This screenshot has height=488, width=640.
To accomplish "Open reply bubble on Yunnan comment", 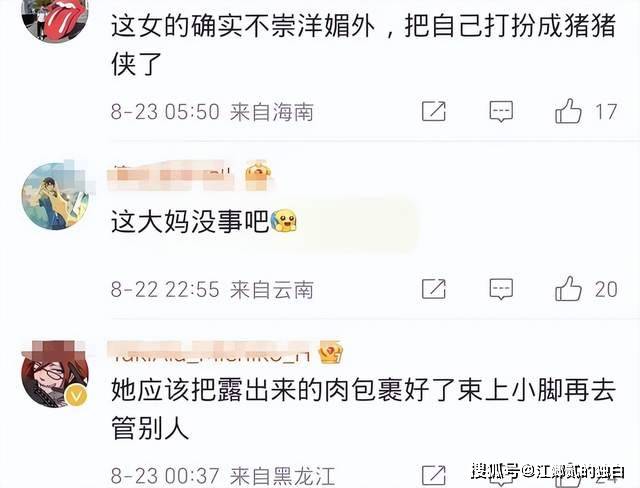I will coord(501,289).
